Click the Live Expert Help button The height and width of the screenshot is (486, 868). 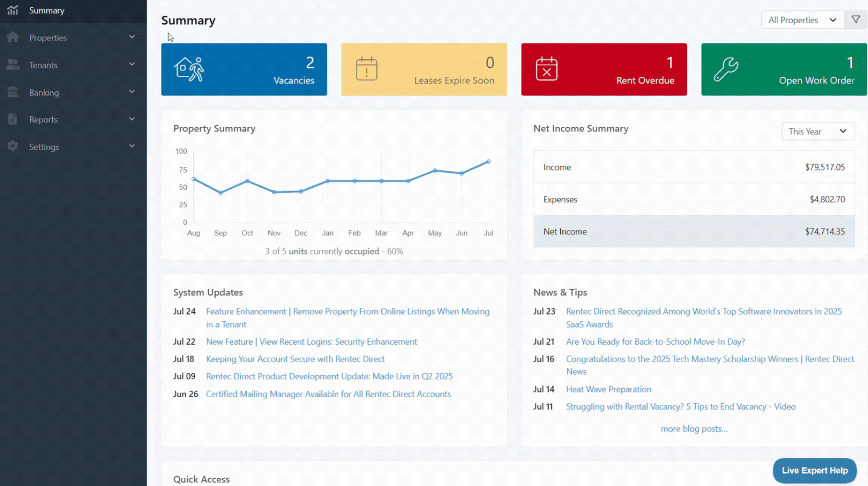coord(814,471)
